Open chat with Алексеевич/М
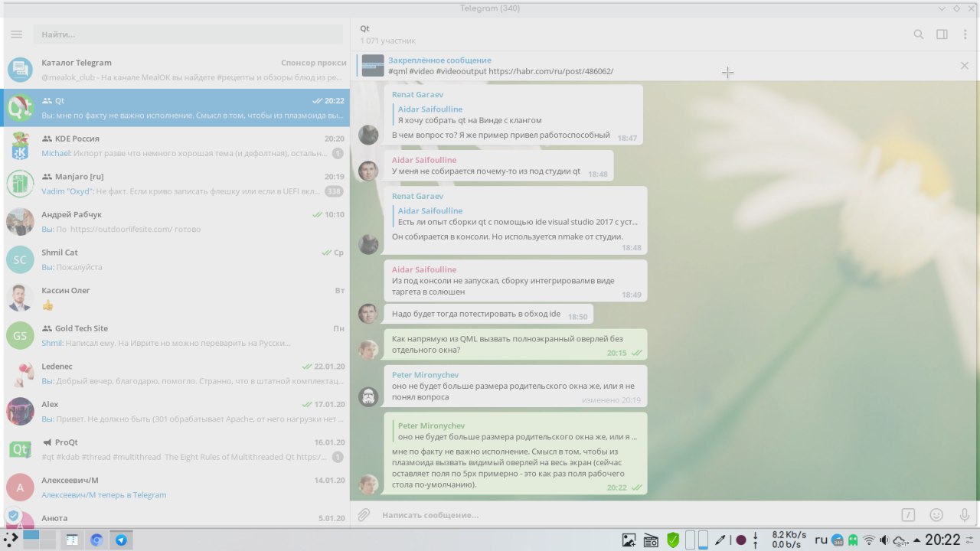The image size is (980, 551). tap(176, 487)
